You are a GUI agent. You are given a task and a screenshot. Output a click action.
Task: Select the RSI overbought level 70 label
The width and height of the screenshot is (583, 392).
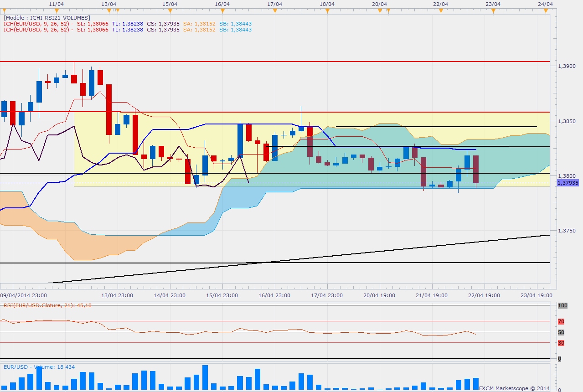(x=561, y=321)
